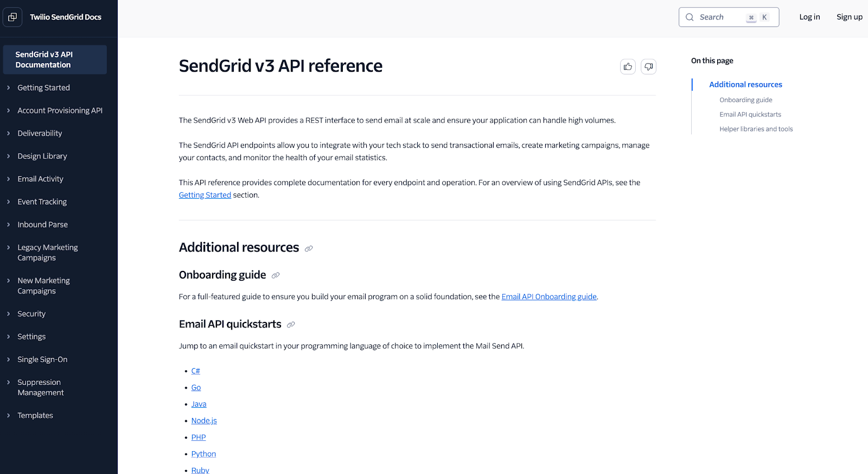This screenshot has height=474, width=868.
Task: Open the Templates sidebar item
Action: pos(35,415)
